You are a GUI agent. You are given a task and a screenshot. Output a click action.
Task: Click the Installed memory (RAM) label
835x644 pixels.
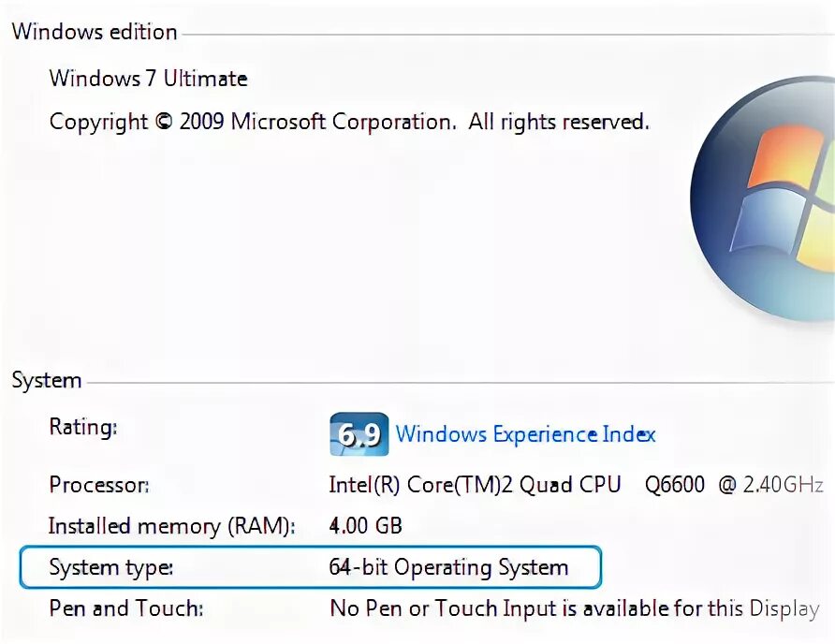pyautogui.click(x=171, y=525)
